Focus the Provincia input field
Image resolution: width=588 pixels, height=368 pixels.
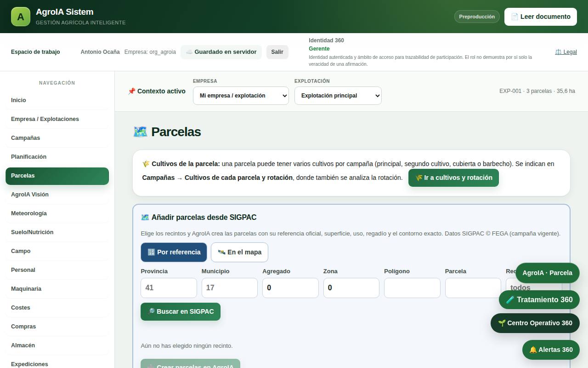point(169,288)
